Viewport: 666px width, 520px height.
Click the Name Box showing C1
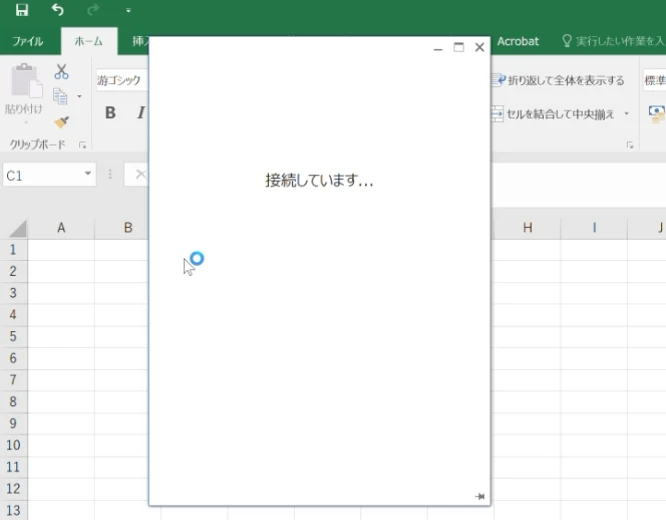click(x=42, y=175)
